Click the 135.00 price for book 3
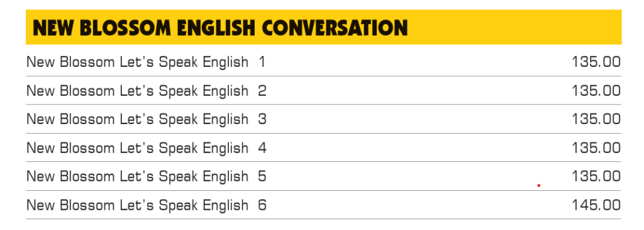The height and width of the screenshot is (230, 644). point(596,119)
